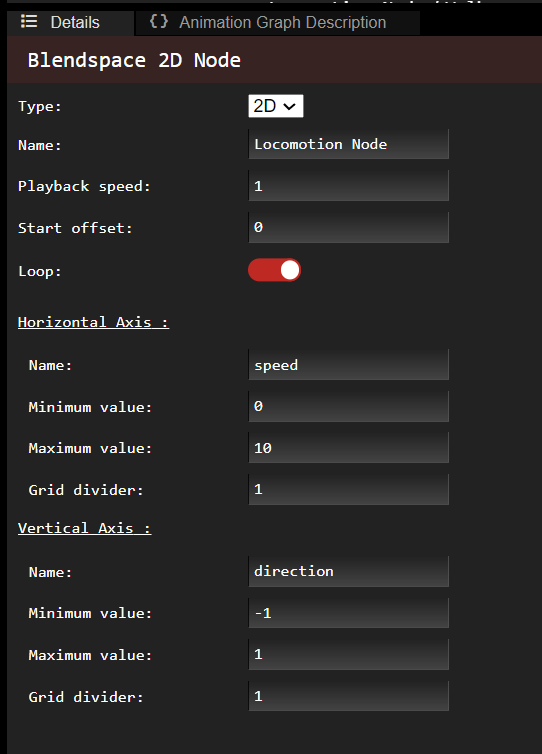Open the Type 2D dropdown
The width and height of the screenshot is (542, 754).
276,106
